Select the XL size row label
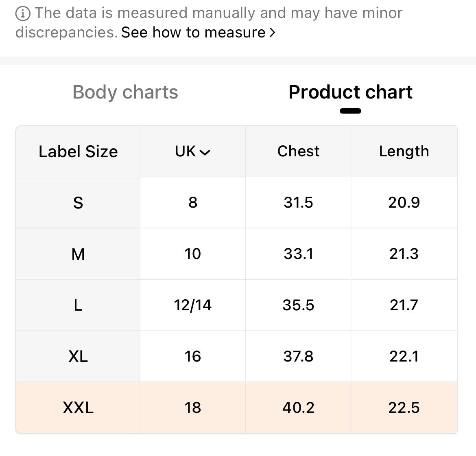 pyautogui.click(x=78, y=357)
